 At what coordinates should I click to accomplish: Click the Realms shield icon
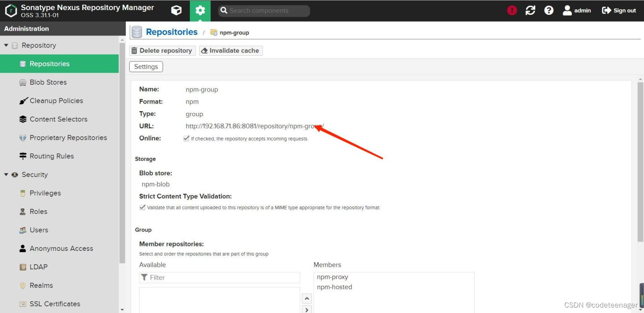pos(23,285)
